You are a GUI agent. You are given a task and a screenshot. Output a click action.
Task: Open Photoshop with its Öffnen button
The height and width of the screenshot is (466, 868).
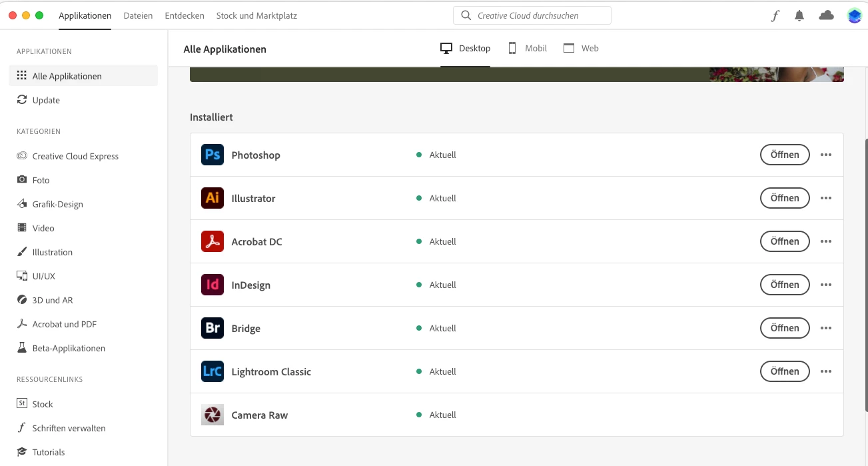point(785,155)
